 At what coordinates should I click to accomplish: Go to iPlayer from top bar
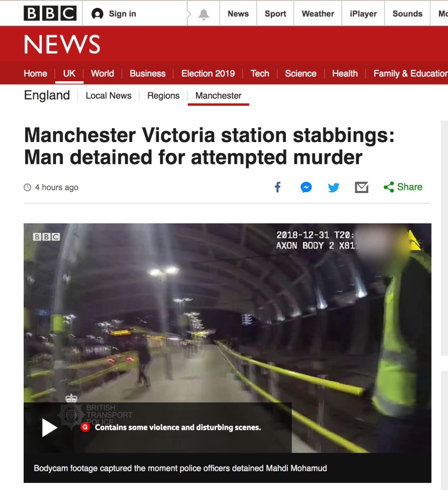point(363,14)
